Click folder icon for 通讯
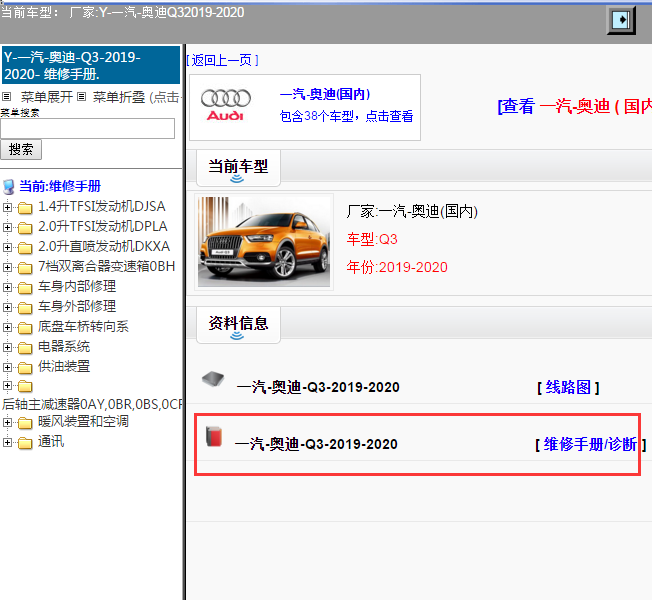652x600 pixels. click(x=25, y=442)
